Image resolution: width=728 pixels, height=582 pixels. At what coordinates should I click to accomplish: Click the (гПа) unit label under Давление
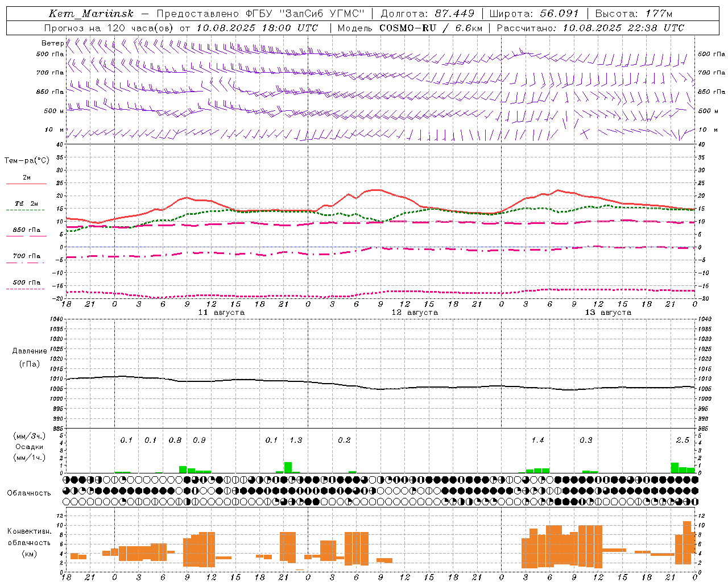[30, 364]
